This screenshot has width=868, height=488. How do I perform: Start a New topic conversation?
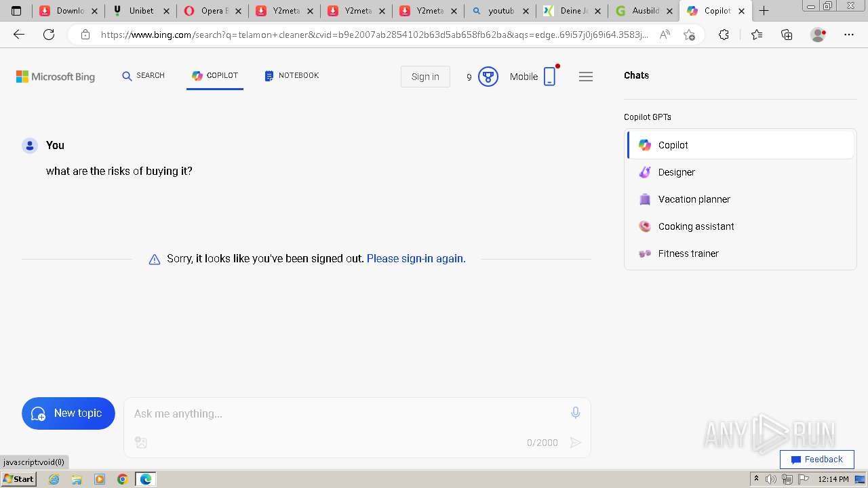pos(68,413)
